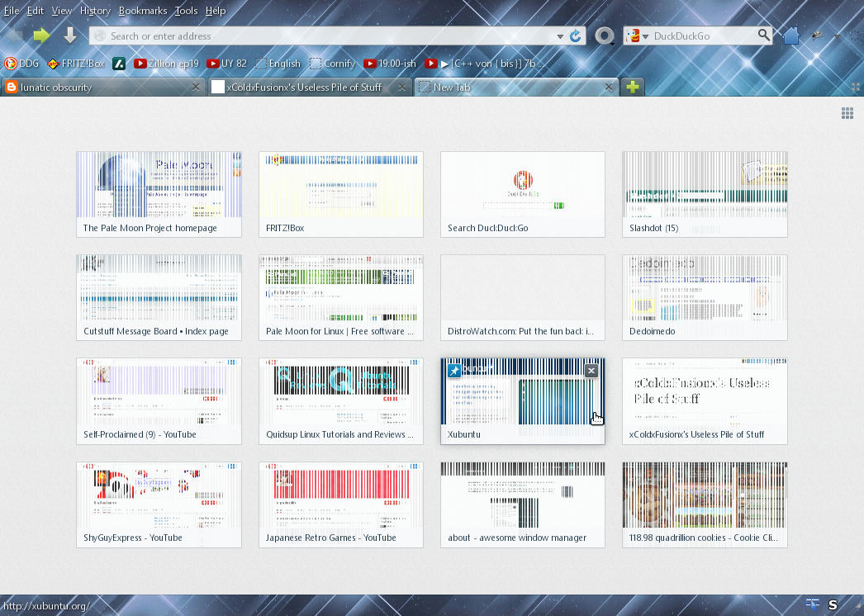Click the toolbar icon right of Home
The width and height of the screenshot is (864, 616).
coord(817,36)
